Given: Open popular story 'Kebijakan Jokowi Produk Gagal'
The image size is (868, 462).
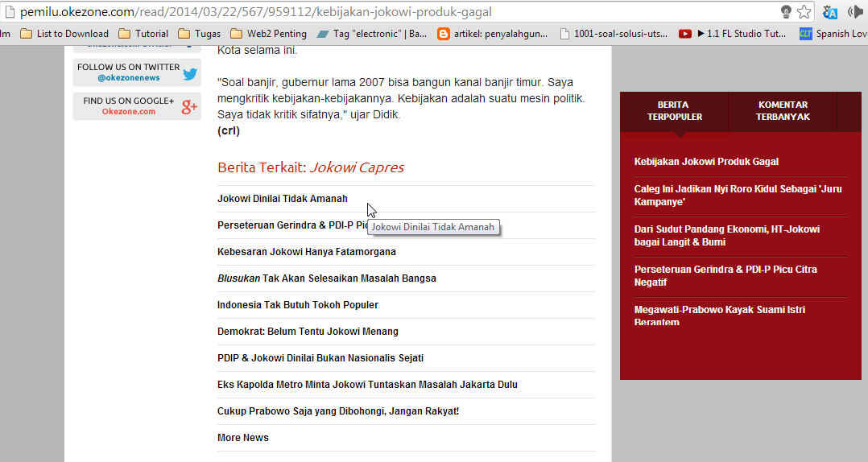Looking at the screenshot, I should [706, 162].
